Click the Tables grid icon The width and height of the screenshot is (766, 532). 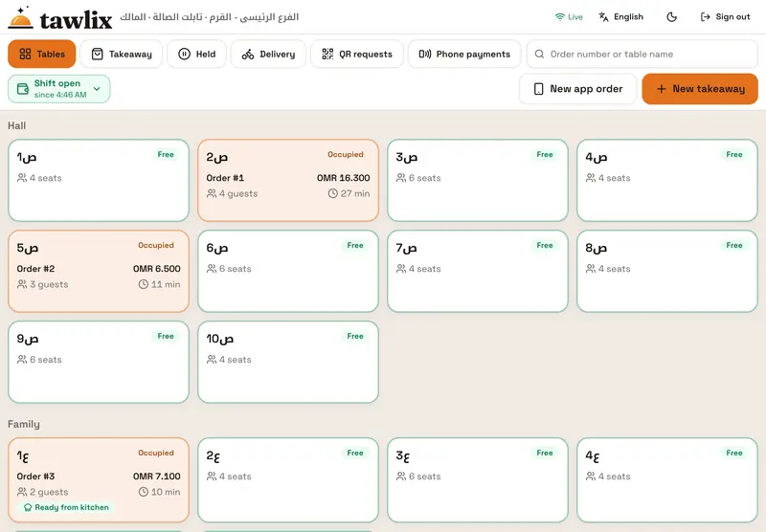25,54
